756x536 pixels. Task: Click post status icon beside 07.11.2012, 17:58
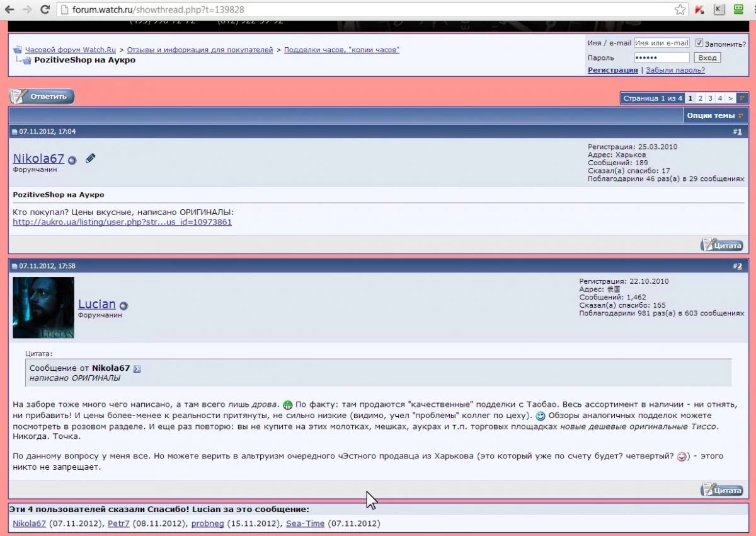(14, 267)
